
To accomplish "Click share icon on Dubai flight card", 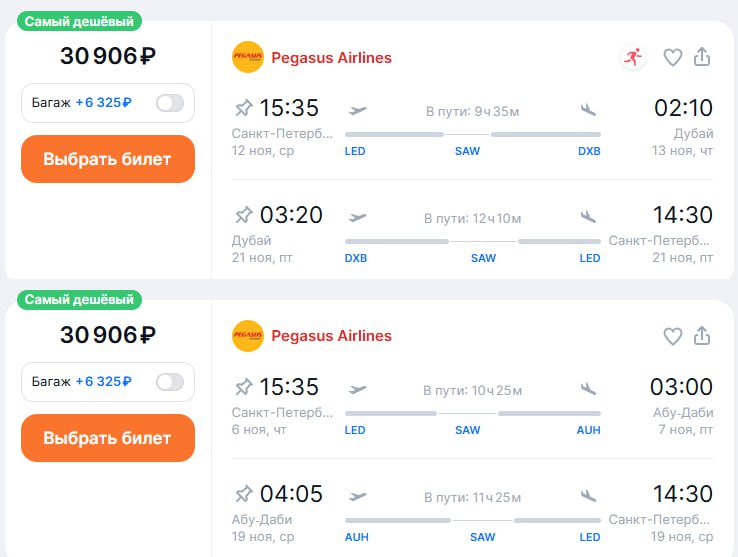I will [702, 58].
